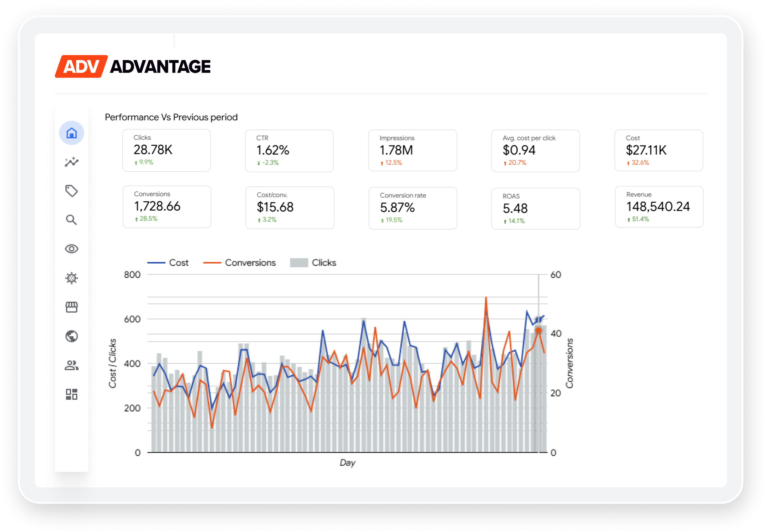Select the Revenue 148,540.24 scorecard

pyautogui.click(x=659, y=207)
